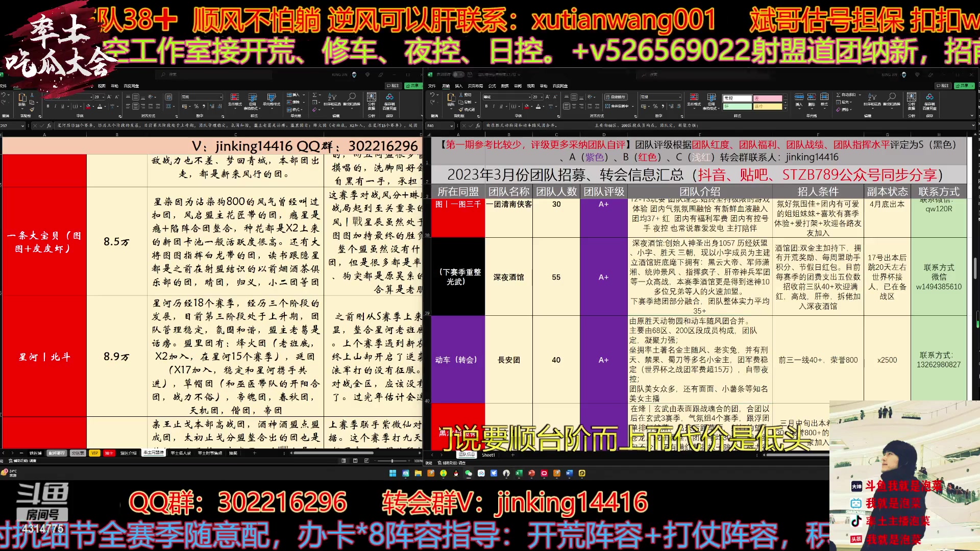Screen dimensions: 980x551
Task: Open AutoSum dropdown arrow in right Excel window
Action: tap(860, 95)
